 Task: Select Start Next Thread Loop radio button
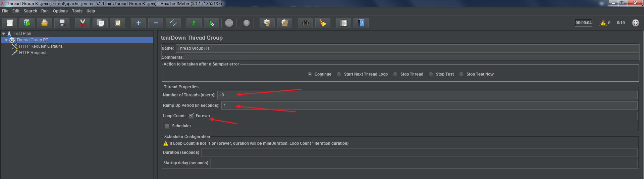(339, 74)
